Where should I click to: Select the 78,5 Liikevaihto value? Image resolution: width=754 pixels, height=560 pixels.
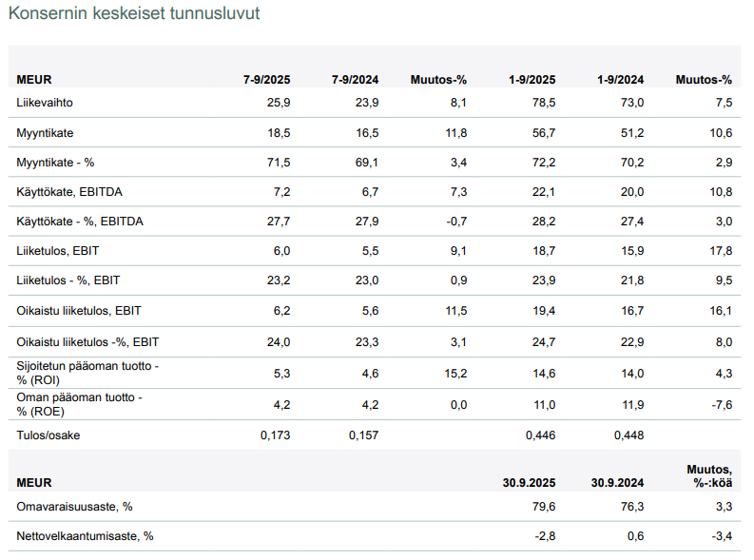tap(544, 102)
